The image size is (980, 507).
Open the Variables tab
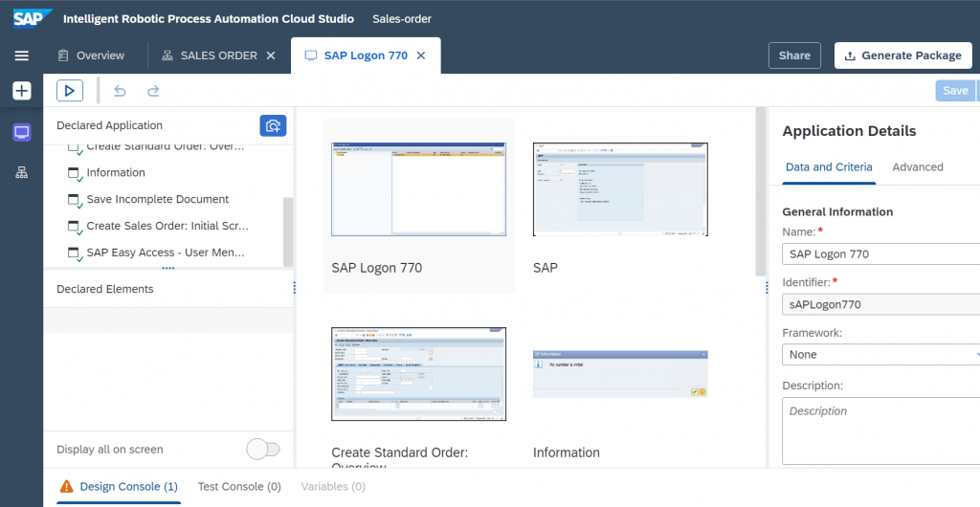point(333,486)
